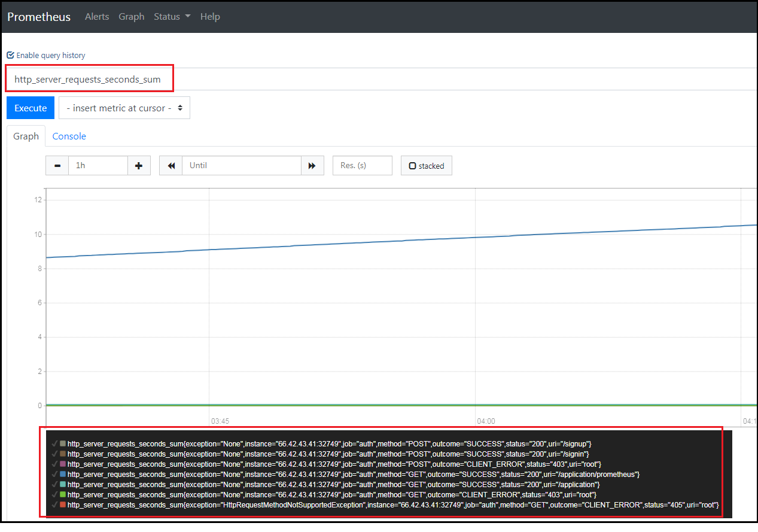Image resolution: width=758 pixels, height=532 pixels.
Task: Click the y-axis value 8
Action: (x=40, y=268)
